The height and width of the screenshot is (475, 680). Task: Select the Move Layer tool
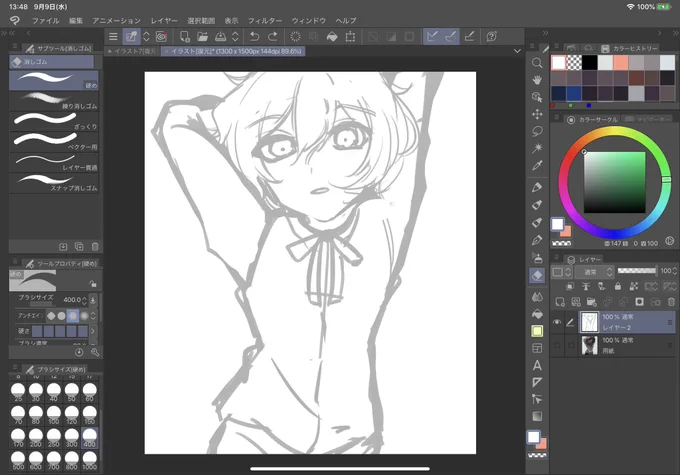(x=537, y=114)
